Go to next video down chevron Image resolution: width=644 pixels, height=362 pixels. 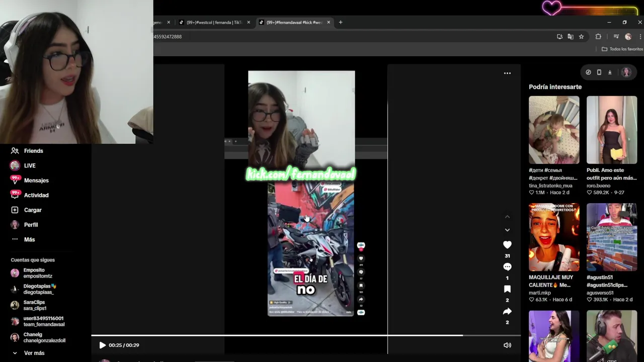click(x=507, y=230)
